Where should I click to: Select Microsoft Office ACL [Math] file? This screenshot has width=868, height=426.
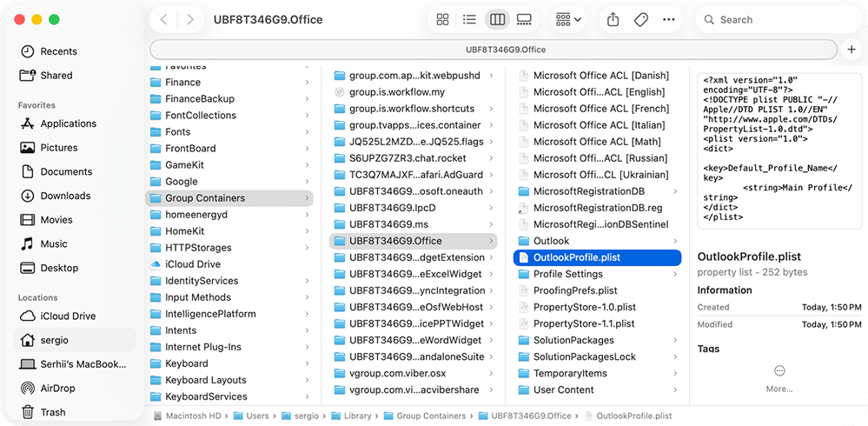coord(597,142)
